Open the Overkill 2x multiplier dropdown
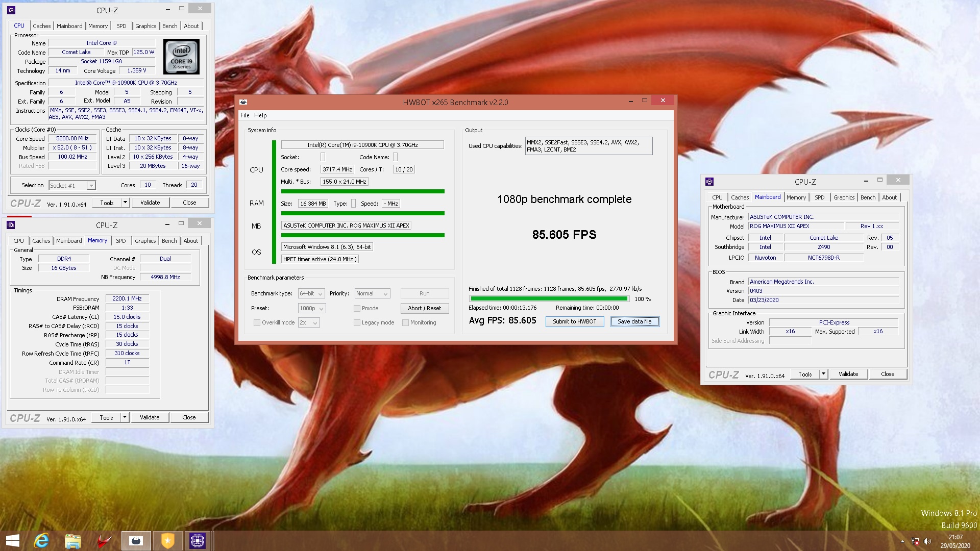Screen dimensions: 980x551 click(309, 322)
